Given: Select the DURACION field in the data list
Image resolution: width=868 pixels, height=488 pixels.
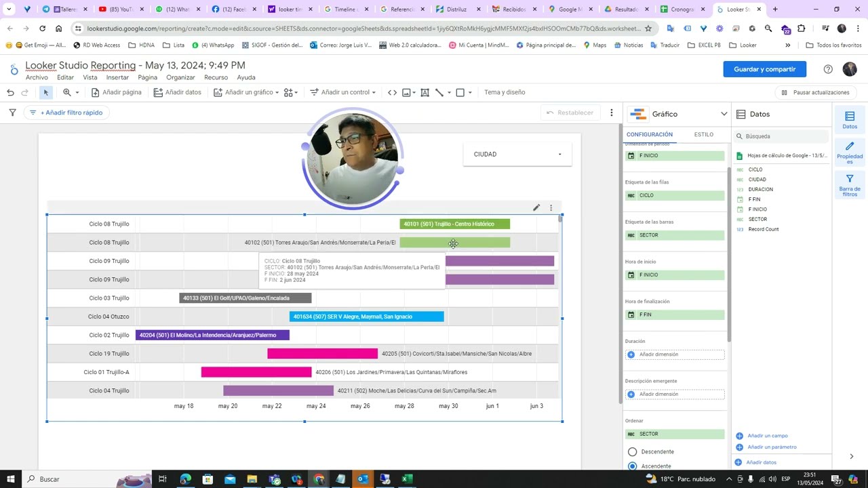Looking at the screenshot, I should click(x=760, y=190).
